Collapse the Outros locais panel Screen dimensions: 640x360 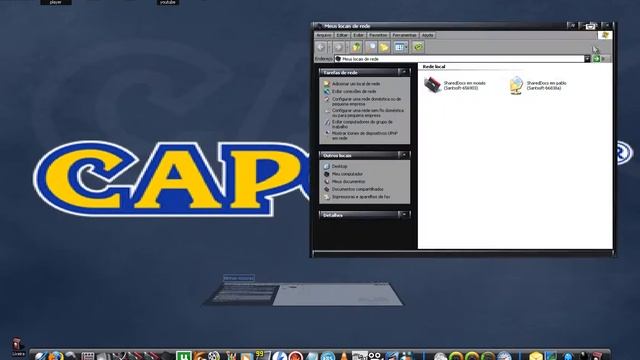tap(404, 155)
